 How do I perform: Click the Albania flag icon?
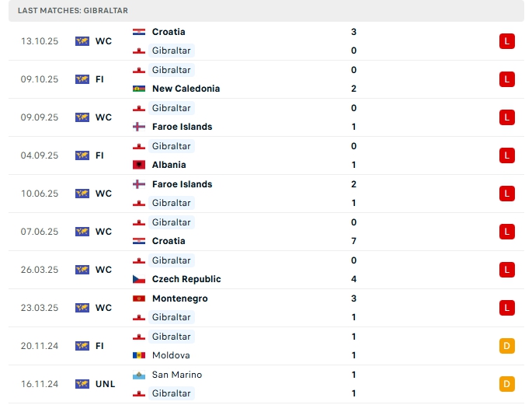[139, 165]
